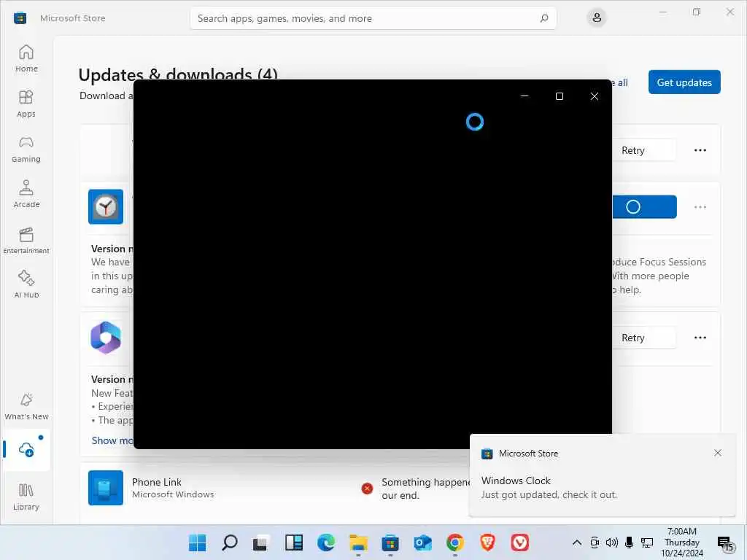The height and width of the screenshot is (560, 747).
Task: Click the Microsoft 365 app icon
Action: click(x=106, y=337)
